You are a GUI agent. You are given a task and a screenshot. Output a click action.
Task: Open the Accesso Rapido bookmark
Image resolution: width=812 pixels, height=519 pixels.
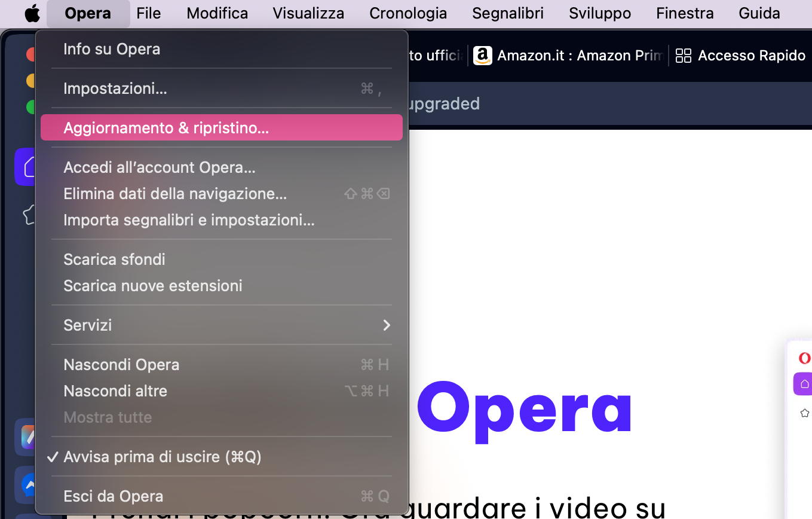tap(740, 56)
